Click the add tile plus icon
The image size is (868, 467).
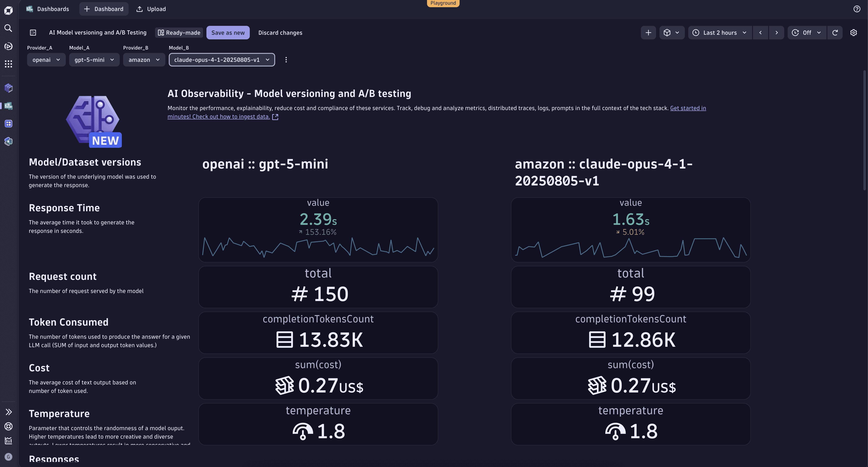pos(648,33)
